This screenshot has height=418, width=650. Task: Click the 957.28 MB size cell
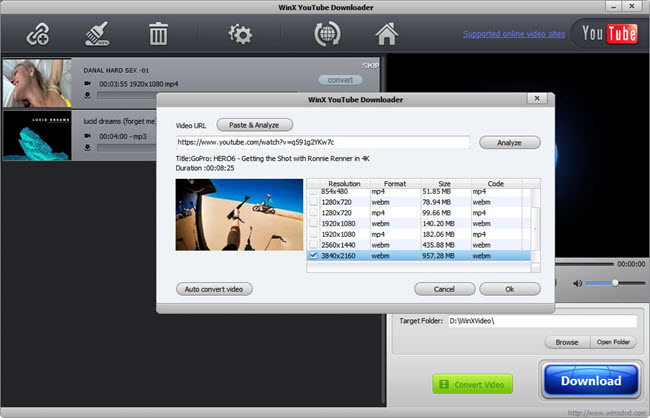coord(438,256)
